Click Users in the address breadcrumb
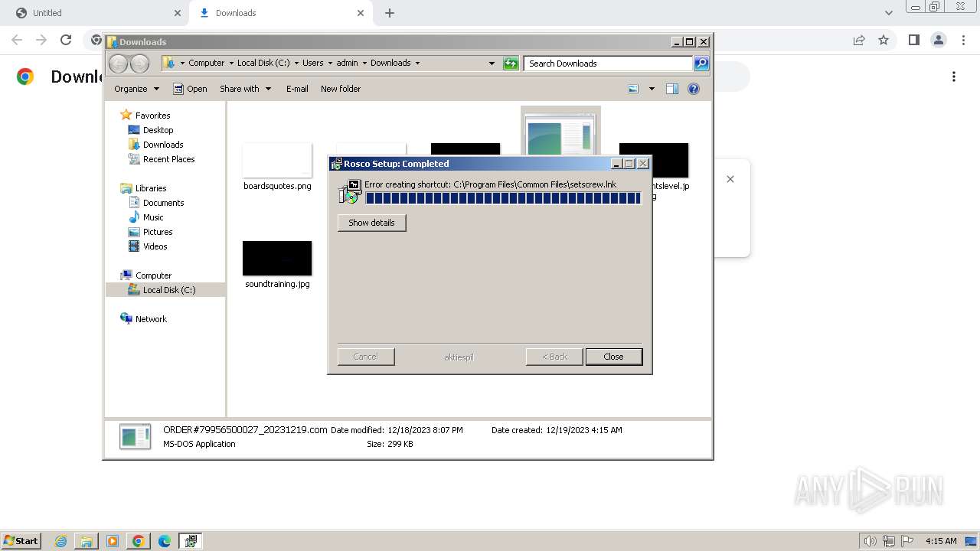Viewport: 980px width, 551px height. tap(312, 63)
